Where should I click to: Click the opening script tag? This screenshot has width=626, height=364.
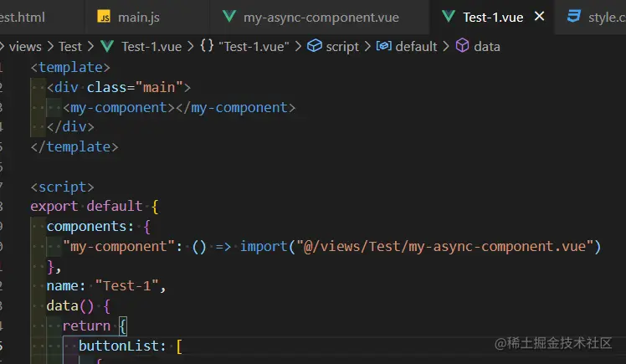pyautogui.click(x=62, y=187)
